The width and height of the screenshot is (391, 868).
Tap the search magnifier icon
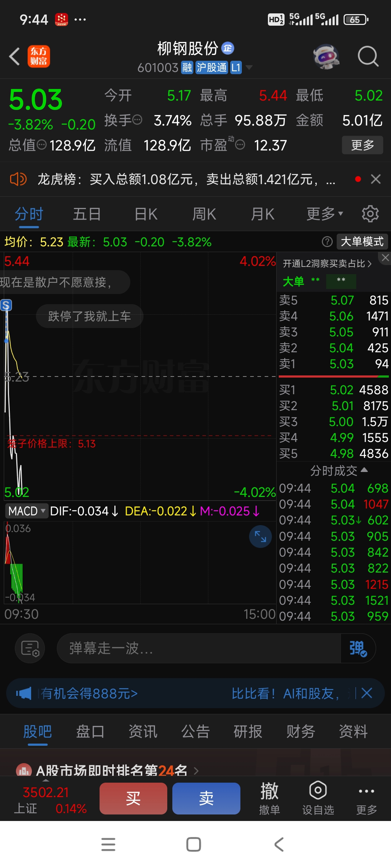pos(368,57)
